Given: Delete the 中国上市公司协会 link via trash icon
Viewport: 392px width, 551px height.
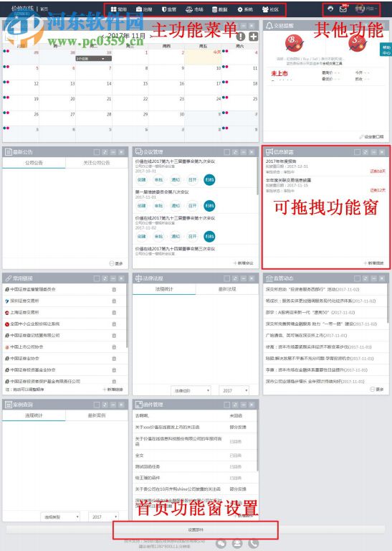Looking at the screenshot, I should pos(114,347).
